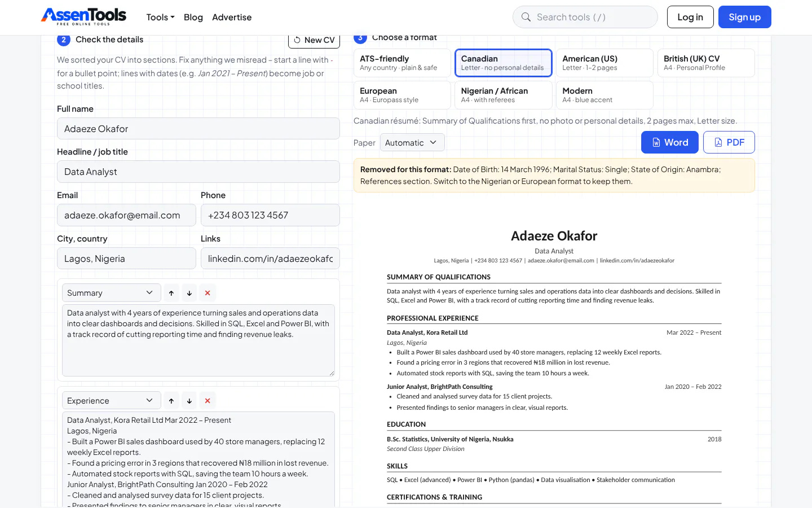Move Experience section up
Viewport: 812px width, 508px height.
point(171,401)
